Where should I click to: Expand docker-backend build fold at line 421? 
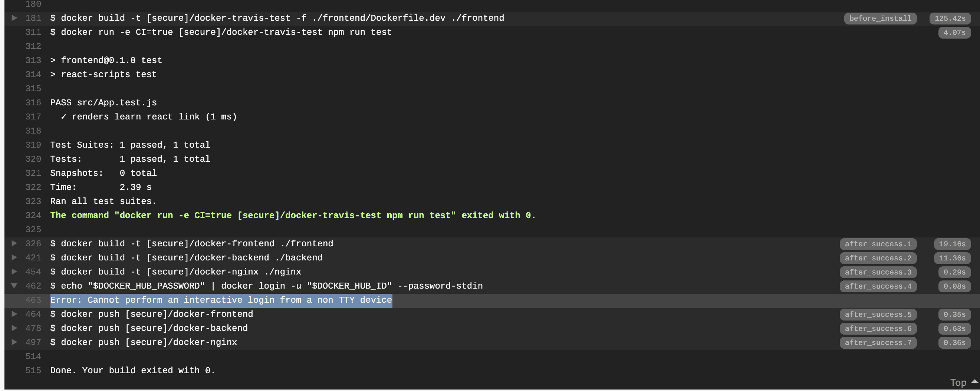tap(14, 257)
